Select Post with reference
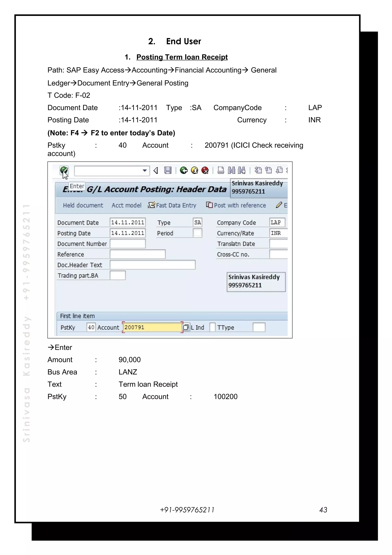 (236, 205)
